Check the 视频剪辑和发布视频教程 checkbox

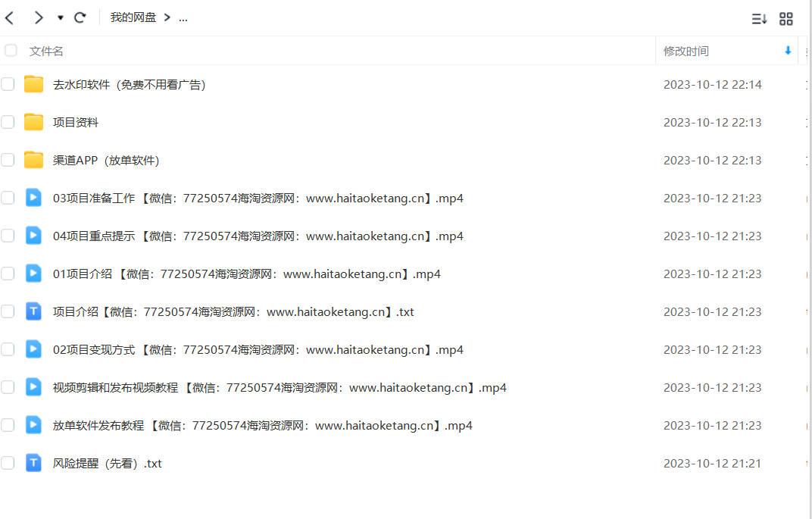coord(8,386)
